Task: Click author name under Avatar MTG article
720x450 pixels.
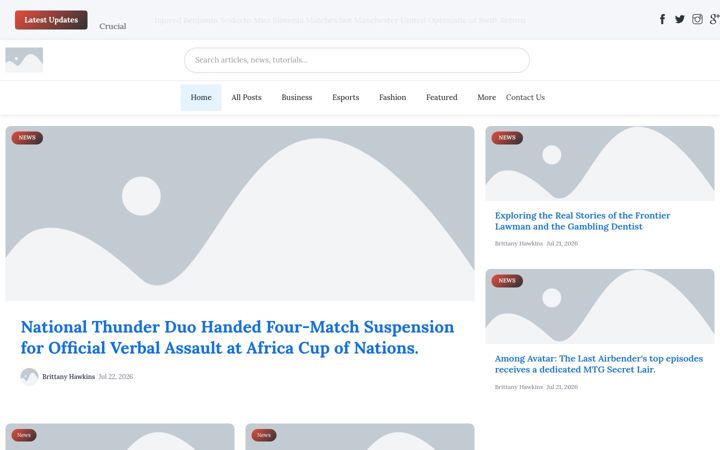Action: click(x=519, y=387)
